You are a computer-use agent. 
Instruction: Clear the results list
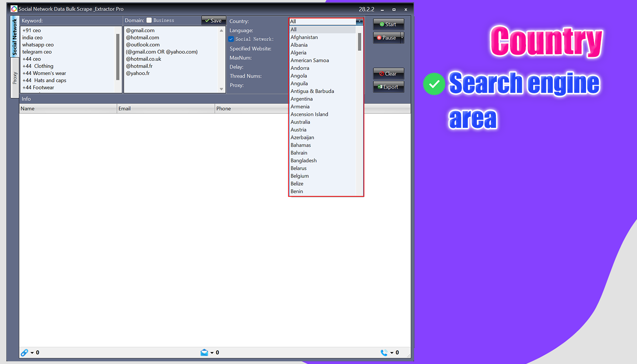point(388,74)
